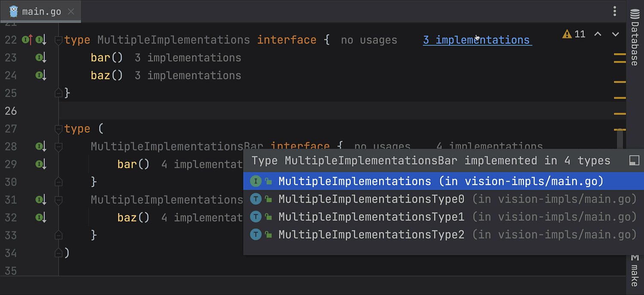The height and width of the screenshot is (295, 644).
Task: Click the gutter implementation icon on line 28
Action: click(41, 147)
